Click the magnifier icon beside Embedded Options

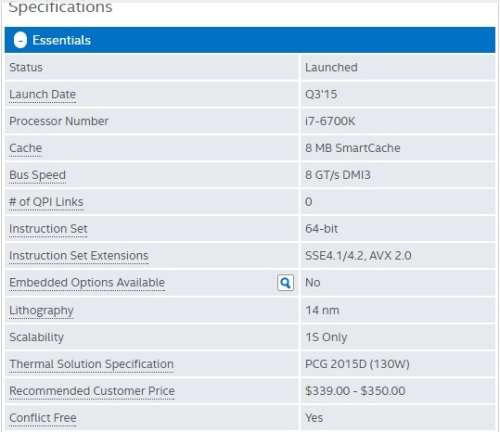pos(286,283)
